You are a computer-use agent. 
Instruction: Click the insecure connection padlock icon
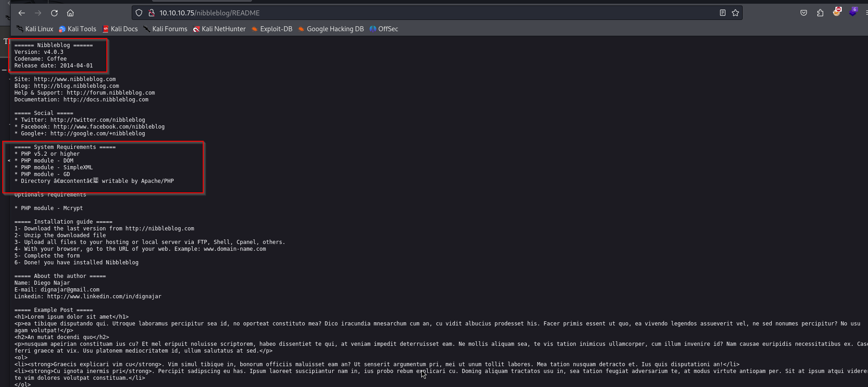(x=152, y=13)
